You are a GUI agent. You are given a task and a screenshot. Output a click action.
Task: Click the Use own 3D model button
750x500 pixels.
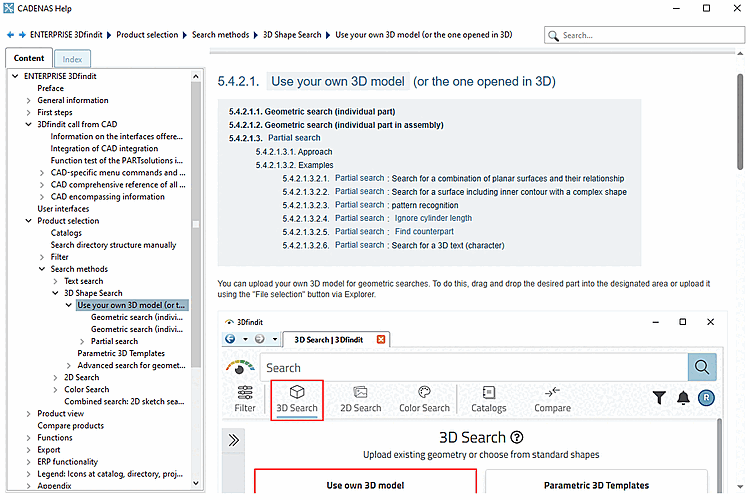(x=365, y=481)
